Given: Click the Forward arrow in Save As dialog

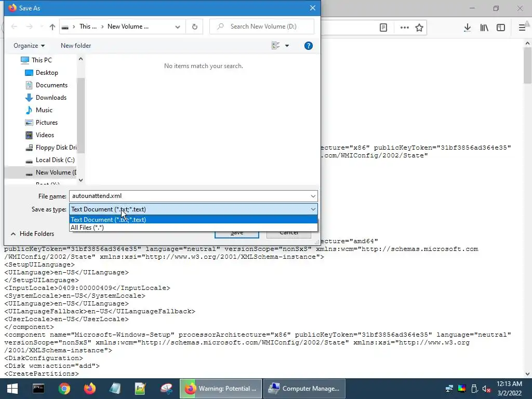Looking at the screenshot, I should point(30,26).
